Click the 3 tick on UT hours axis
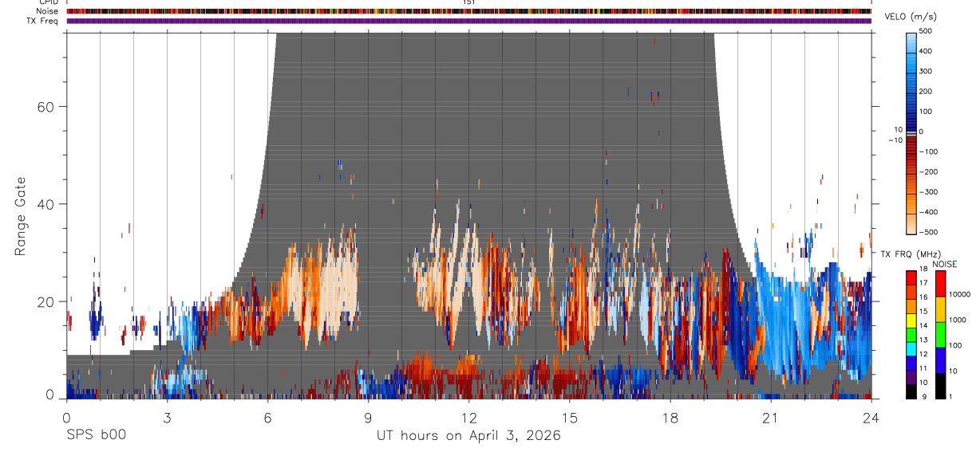This screenshot has width=980, height=452. pyautogui.click(x=167, y=417)
